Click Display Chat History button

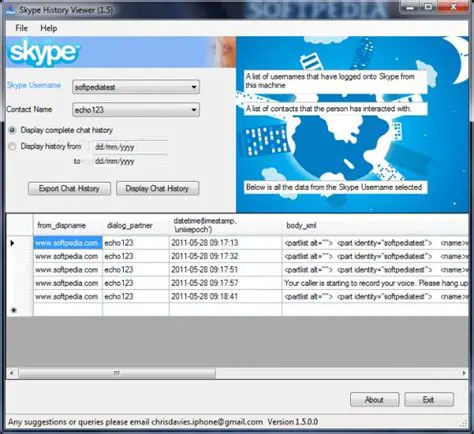[157, 188]
